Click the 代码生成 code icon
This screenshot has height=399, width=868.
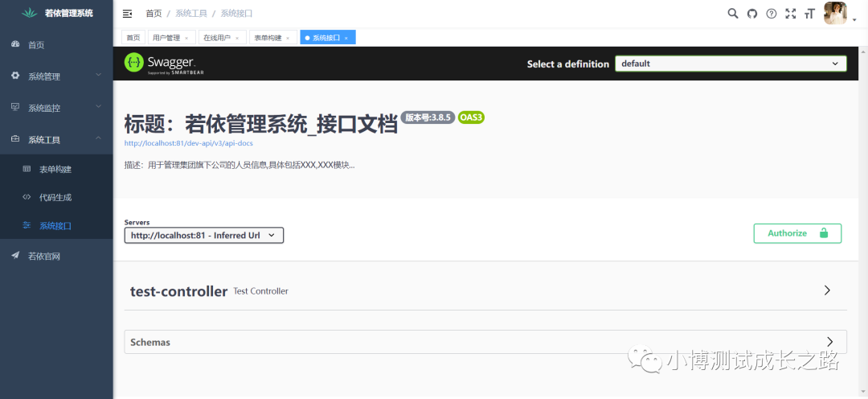pyautogui.click(x=27, y=197)
